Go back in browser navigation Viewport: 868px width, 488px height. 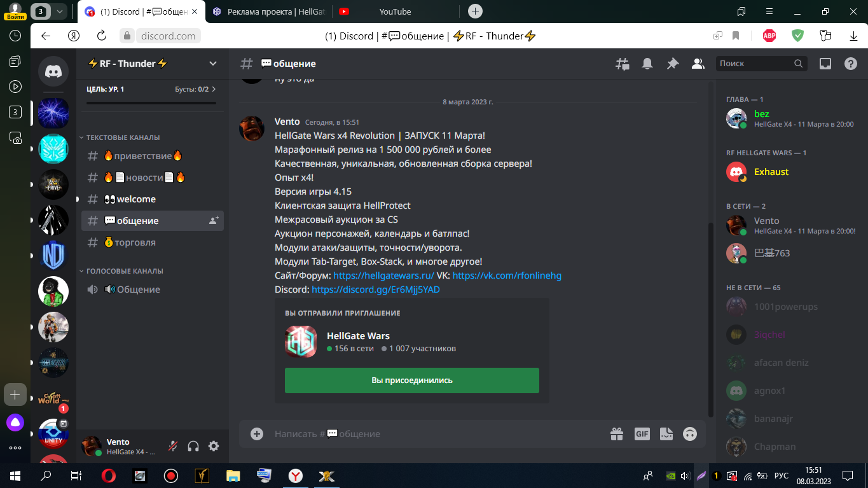(x=46, y=36)
